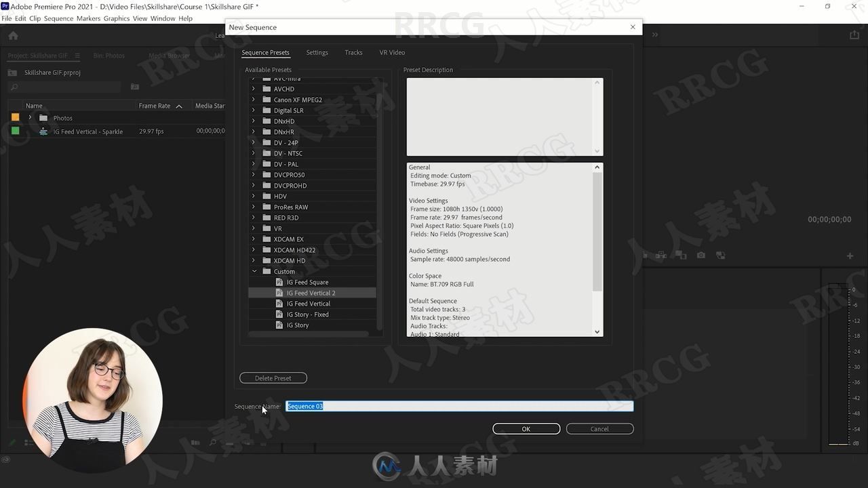
Task: Click the Quick Export share icon
Action: click(854, 35)
